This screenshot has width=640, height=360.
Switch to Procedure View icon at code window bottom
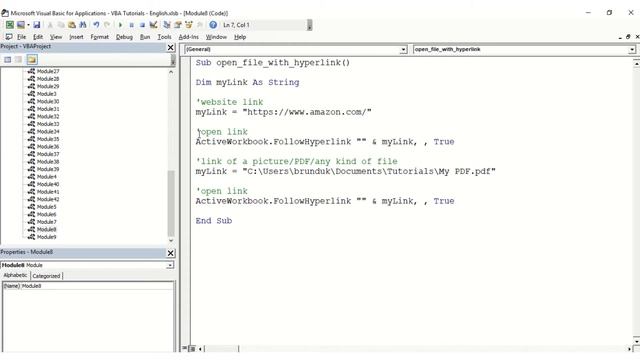pos(184,349)
